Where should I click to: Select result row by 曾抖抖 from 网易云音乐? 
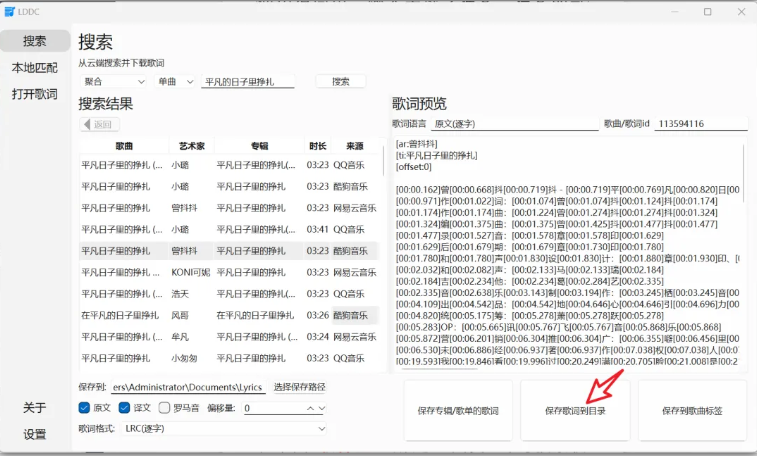coord(229,208)
